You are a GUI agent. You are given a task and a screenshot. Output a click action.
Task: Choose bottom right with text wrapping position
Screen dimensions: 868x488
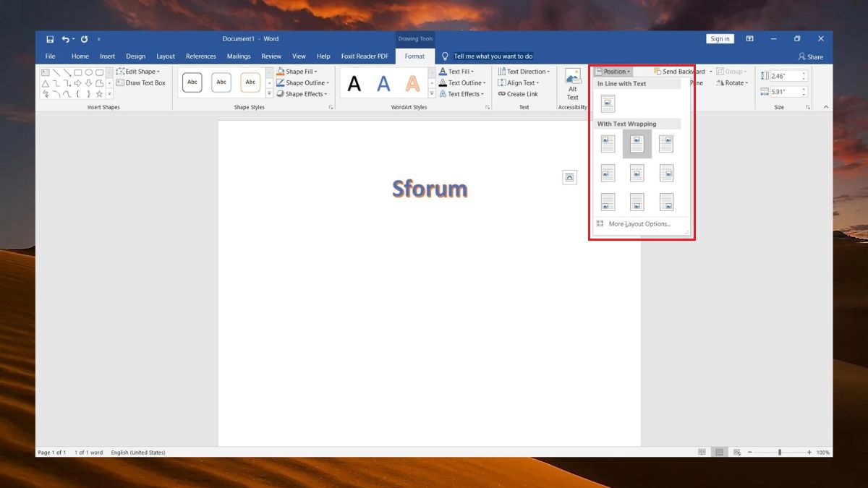(665, 202)
